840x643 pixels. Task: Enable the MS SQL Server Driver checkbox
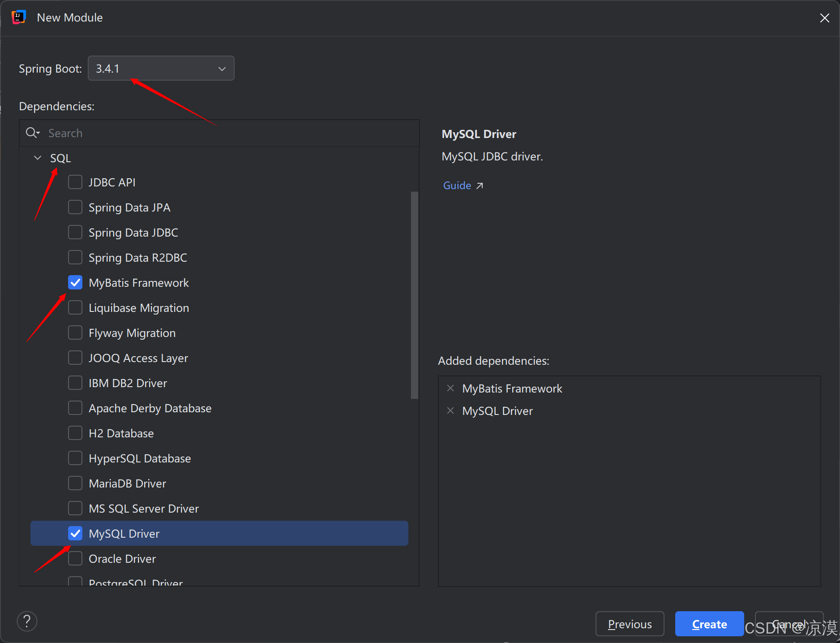point(75,508)
